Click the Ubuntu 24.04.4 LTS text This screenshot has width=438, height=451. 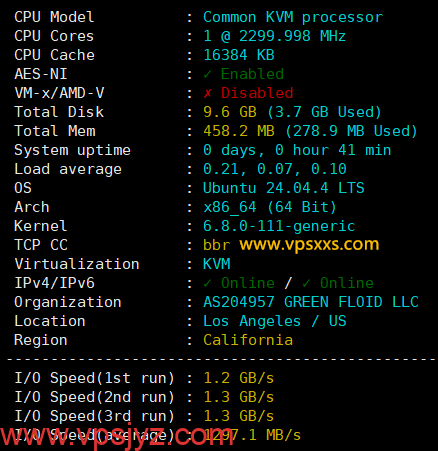click(284, 188)
